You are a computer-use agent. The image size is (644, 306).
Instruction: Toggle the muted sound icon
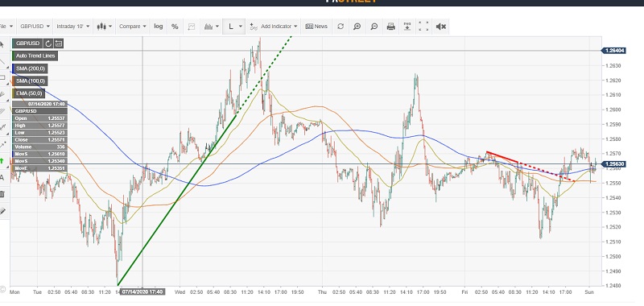point(440,27)
